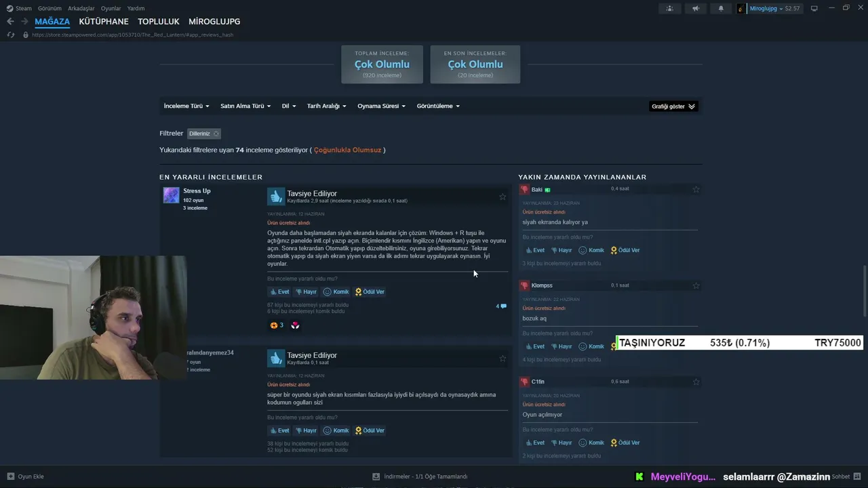The image size is (868, 488).
Task: Switch to the KÜTÜPHANE tab
Action: click(x=104, y=22)
